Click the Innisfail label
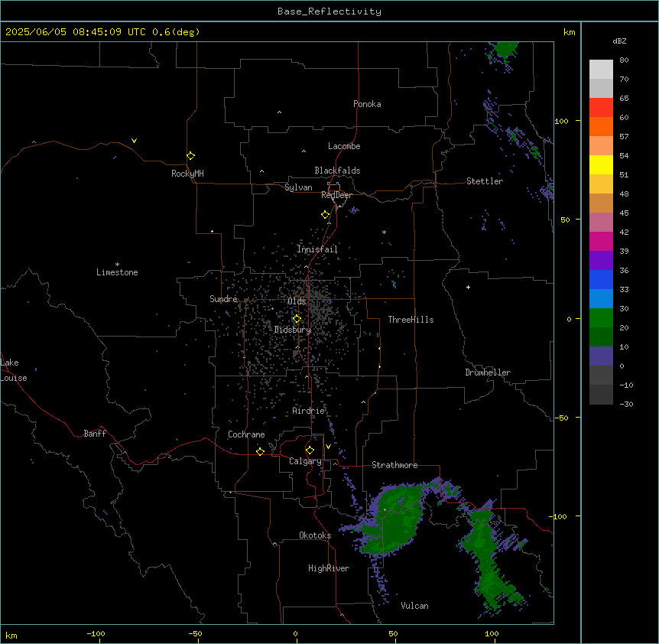 tap(317, 249)
